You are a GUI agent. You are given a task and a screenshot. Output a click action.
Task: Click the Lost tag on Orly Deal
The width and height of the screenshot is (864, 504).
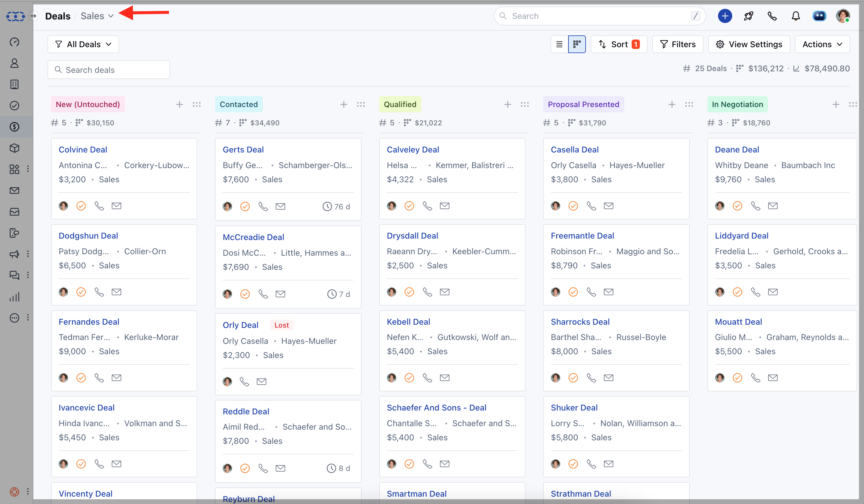282,325
